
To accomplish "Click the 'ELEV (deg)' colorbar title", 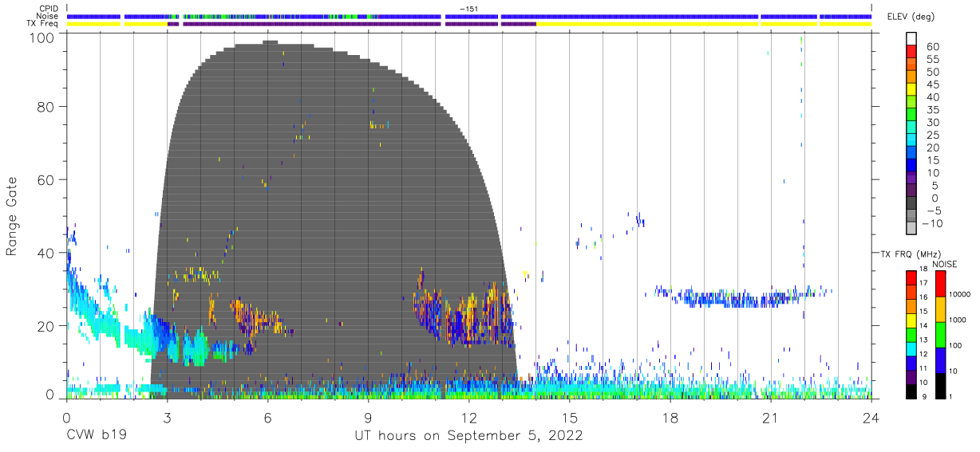I will click(911, 18).
